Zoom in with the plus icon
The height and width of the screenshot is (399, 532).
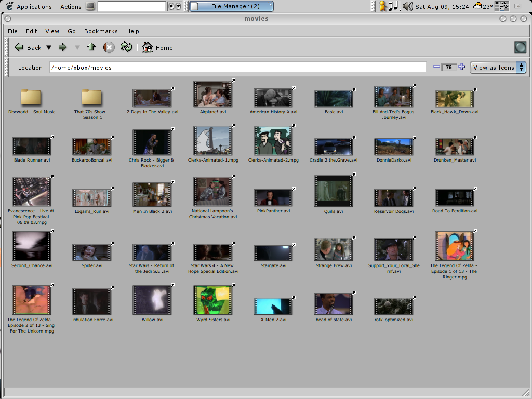(x=461, y=67)
